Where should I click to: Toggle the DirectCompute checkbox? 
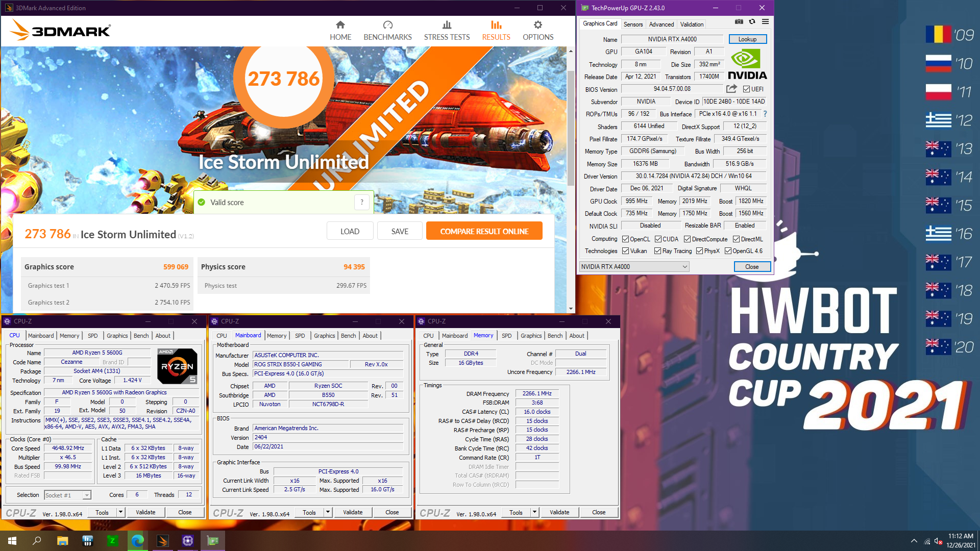click(687, 239)
